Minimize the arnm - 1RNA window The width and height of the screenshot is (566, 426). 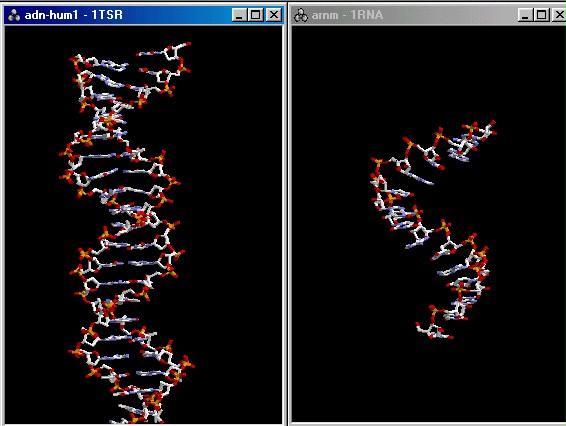click(x=525, y=15)
